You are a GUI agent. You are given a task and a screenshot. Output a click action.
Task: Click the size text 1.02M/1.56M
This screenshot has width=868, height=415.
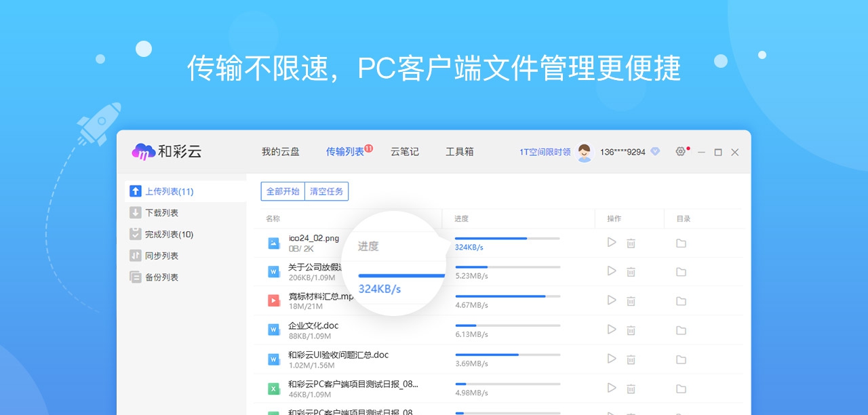(311, 365)
